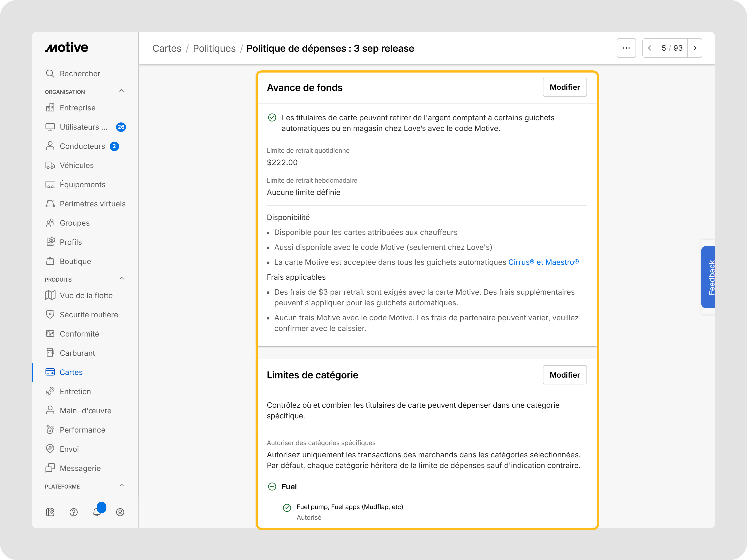Click the Sécurité routière shield icon

point(50,315)
